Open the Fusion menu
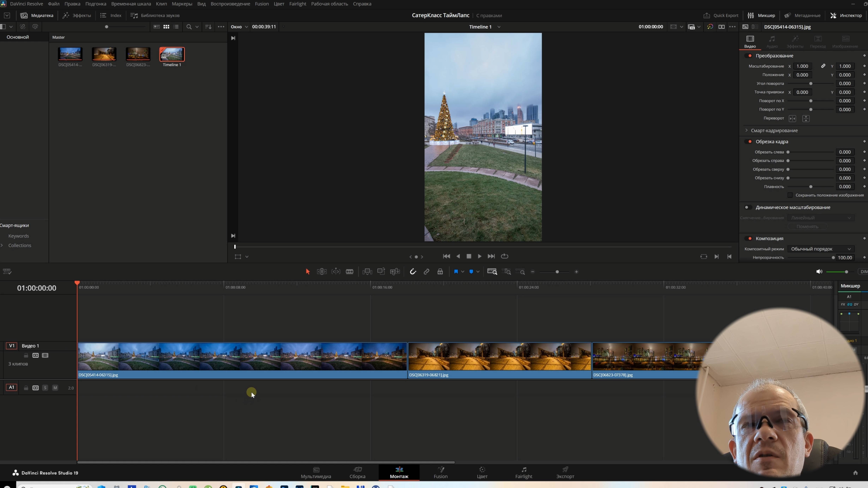 pyautogui.click(x=261, y=4)
